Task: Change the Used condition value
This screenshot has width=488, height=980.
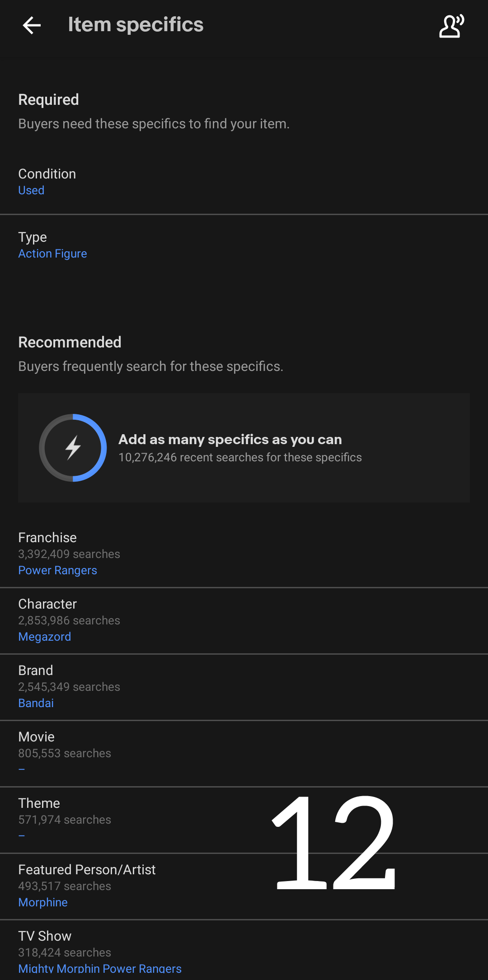Action: coord(31,191)
